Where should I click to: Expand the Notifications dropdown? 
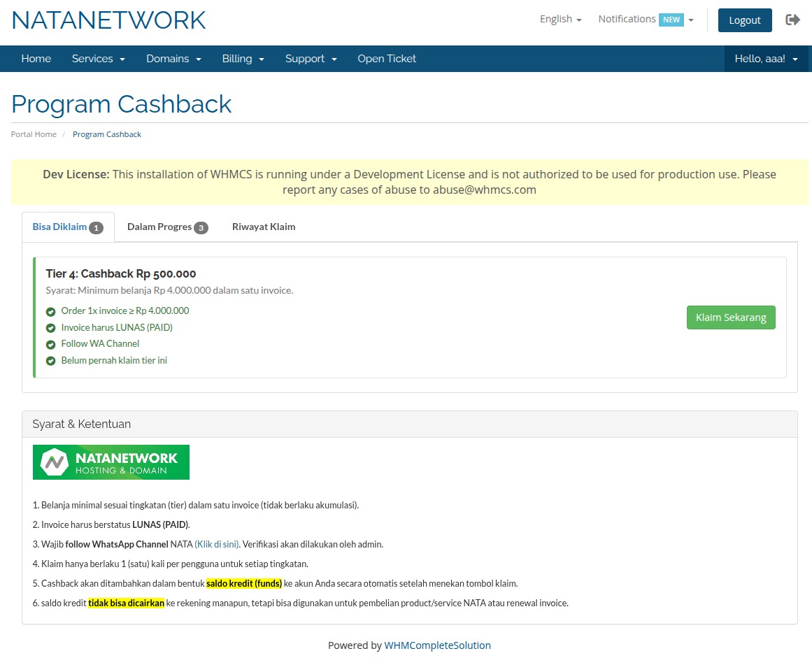pyautogui.click(x=645, y=20)
